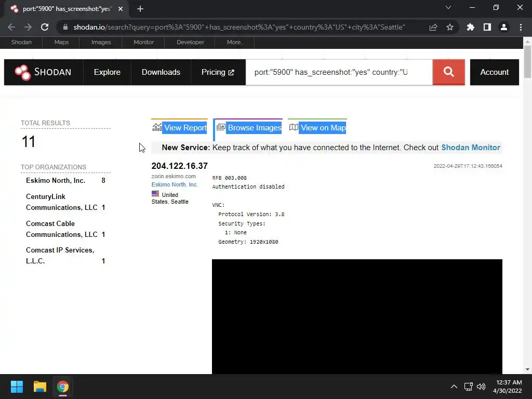Click the Geometry: 1920x1080 text
This screenshot has width=532, height=399.
(x=248, y=242)
